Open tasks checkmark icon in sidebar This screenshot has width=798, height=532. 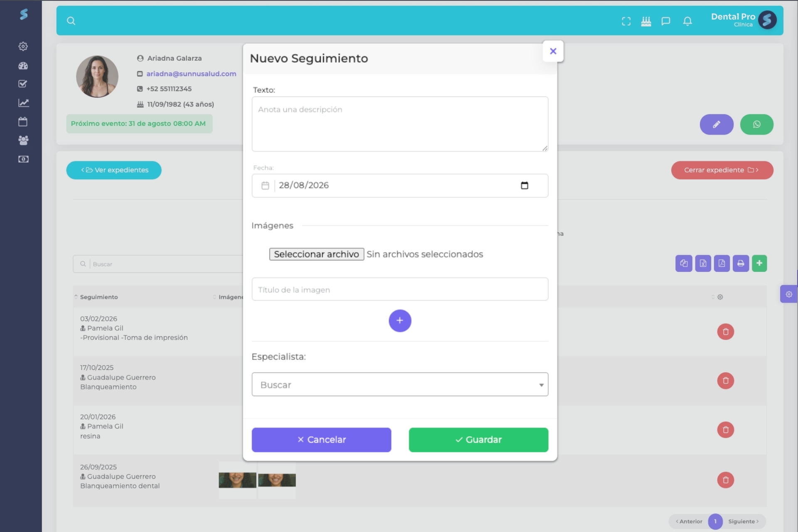pos(23,84)
